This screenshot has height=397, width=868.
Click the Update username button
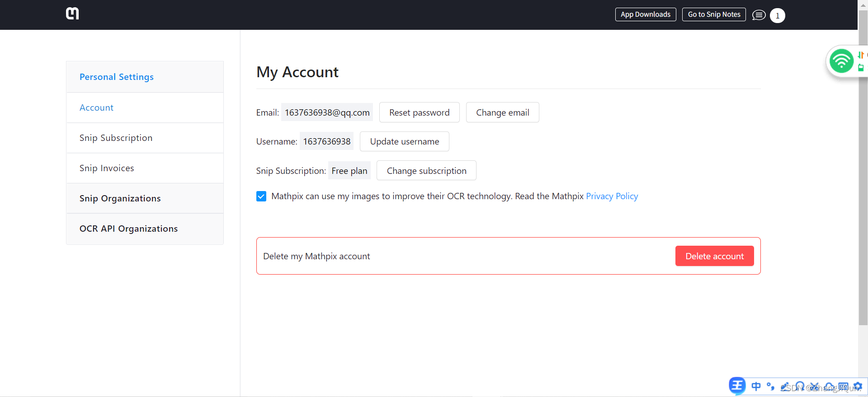[x=405, y=141]
